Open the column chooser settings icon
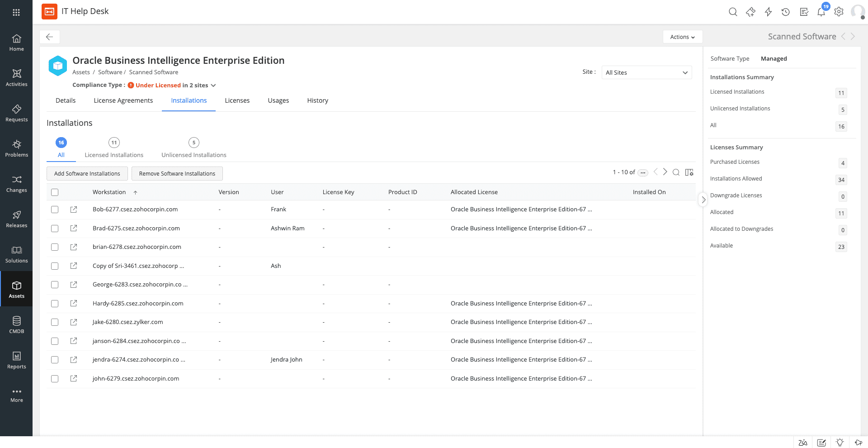Viewport: 868px width, 448px height. tap(689, 172)
